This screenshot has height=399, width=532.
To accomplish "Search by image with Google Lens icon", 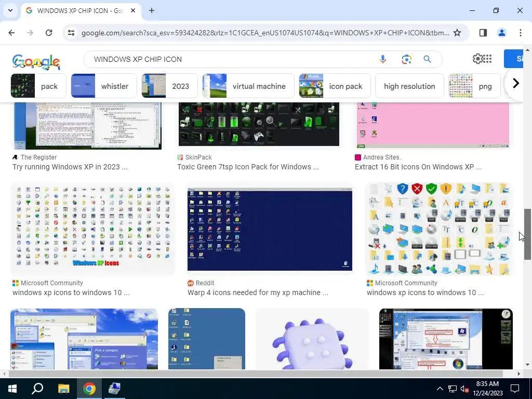I will click(x=406, y=59).
